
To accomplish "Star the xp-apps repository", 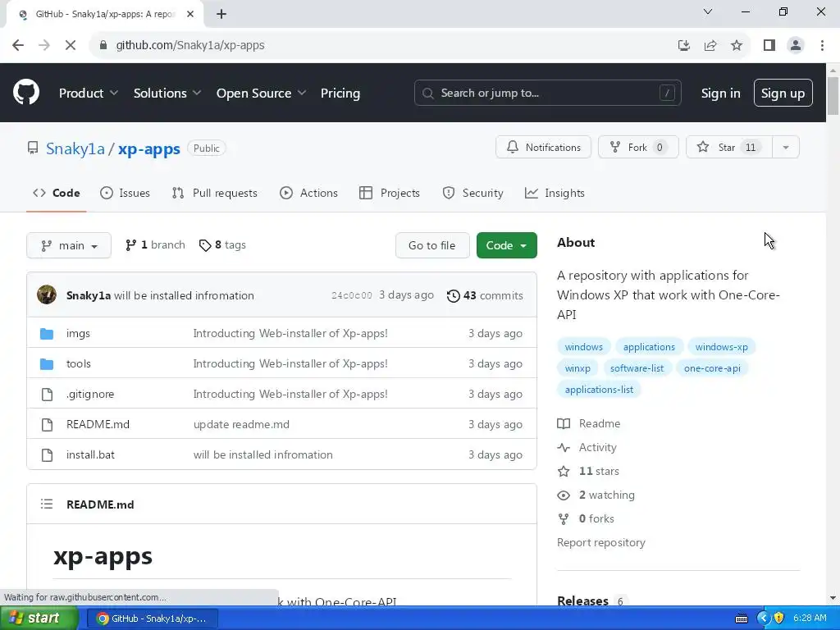I will click(x=729, y=148).
